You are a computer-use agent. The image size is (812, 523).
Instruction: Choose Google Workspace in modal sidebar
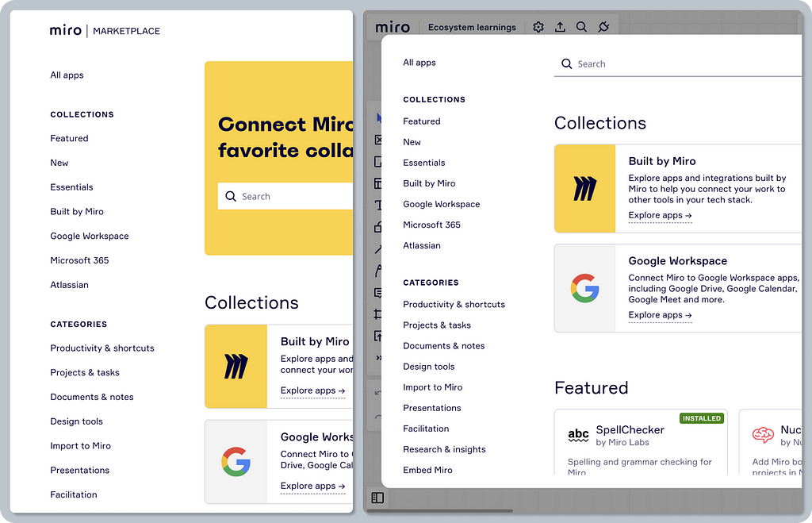pos(441,204)
